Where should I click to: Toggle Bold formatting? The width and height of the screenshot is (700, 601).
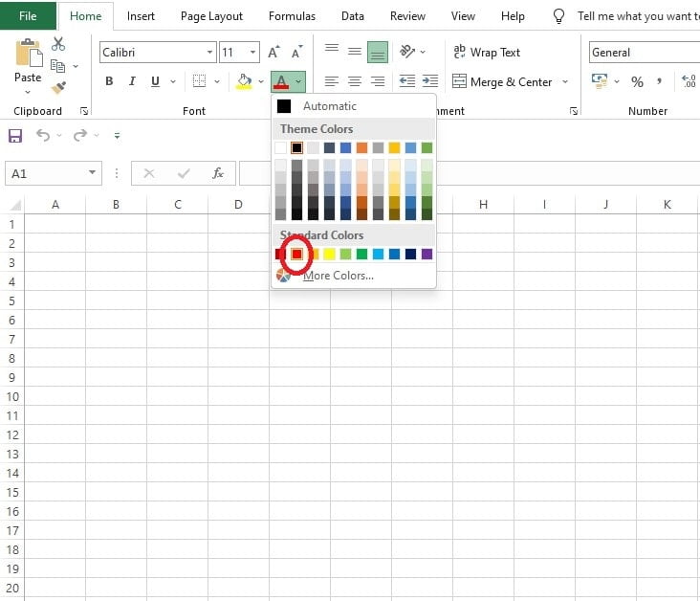tap(109, 81)
